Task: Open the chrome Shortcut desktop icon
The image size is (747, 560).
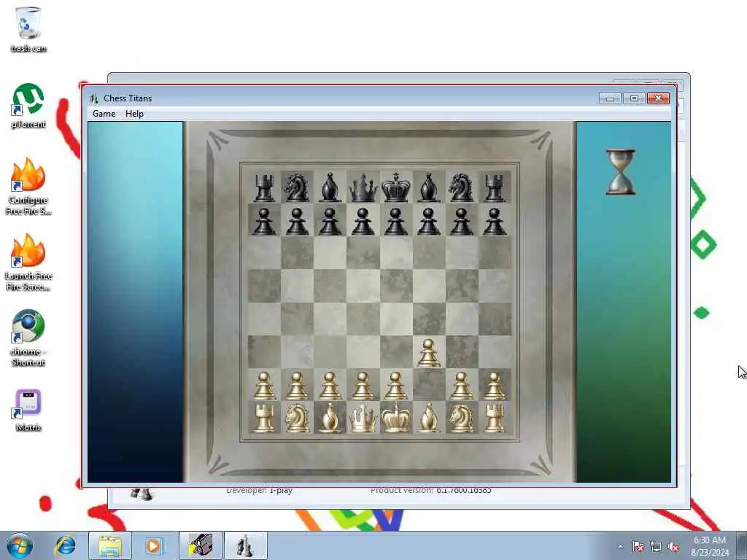Action: tap(28, 338)
